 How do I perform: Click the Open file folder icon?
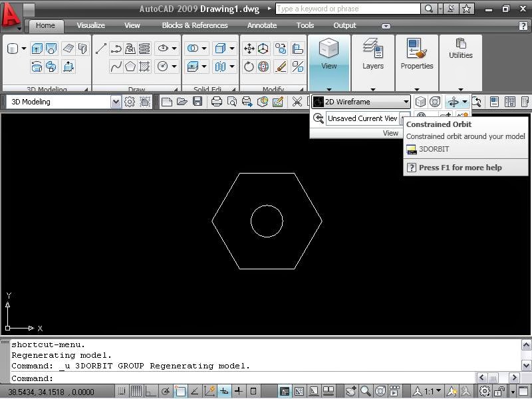click(182, 102)
